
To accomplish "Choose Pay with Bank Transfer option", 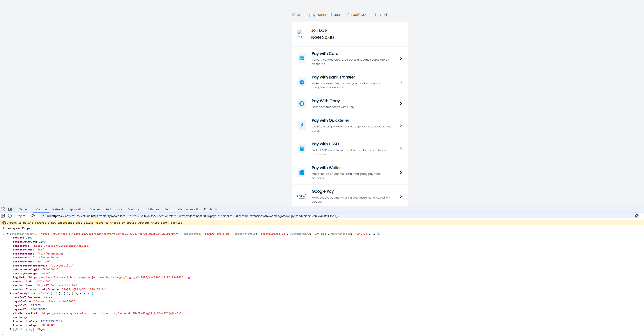I will tap(349, 82).
